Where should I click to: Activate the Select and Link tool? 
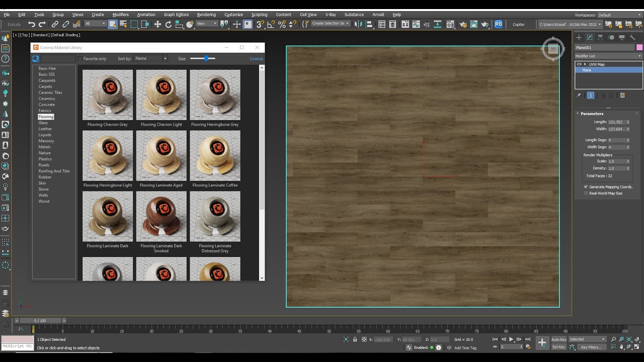tap(55, 24)
